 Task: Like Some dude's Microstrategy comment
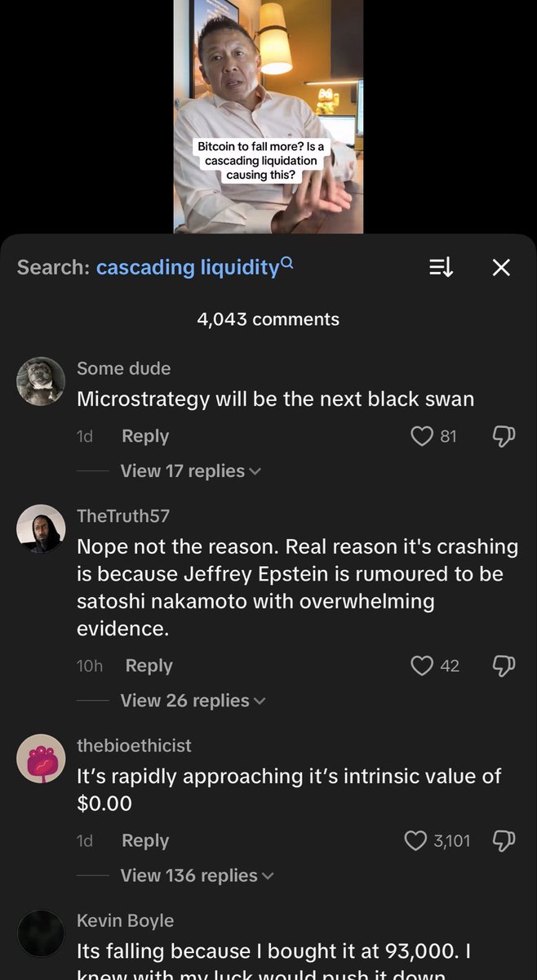pyautogui.click(x=421, y=437)
